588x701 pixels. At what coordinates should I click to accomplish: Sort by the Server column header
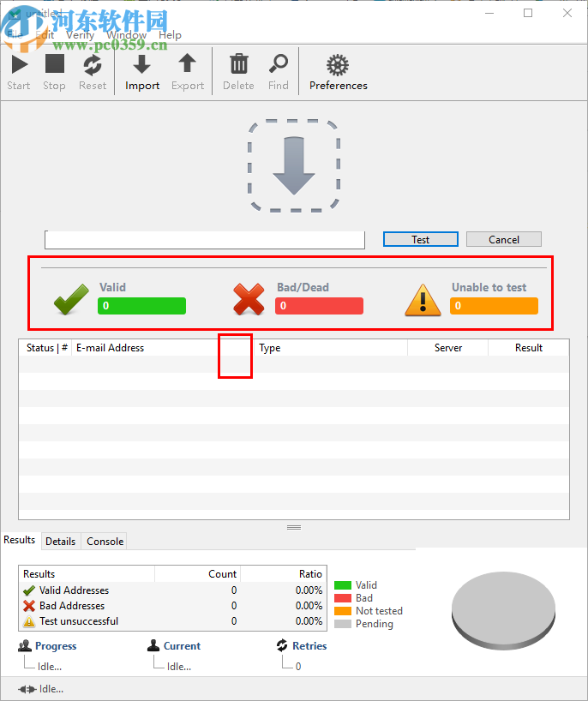448,348
